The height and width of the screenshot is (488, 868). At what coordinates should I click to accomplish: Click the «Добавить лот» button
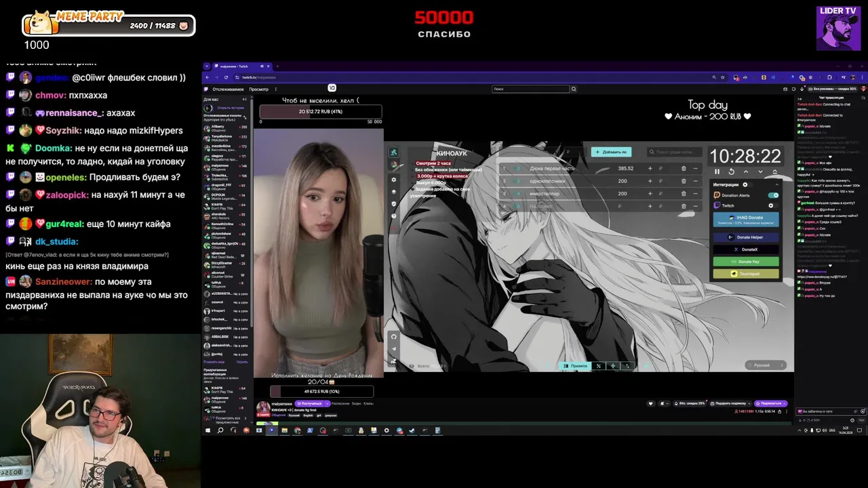(611, 152)
